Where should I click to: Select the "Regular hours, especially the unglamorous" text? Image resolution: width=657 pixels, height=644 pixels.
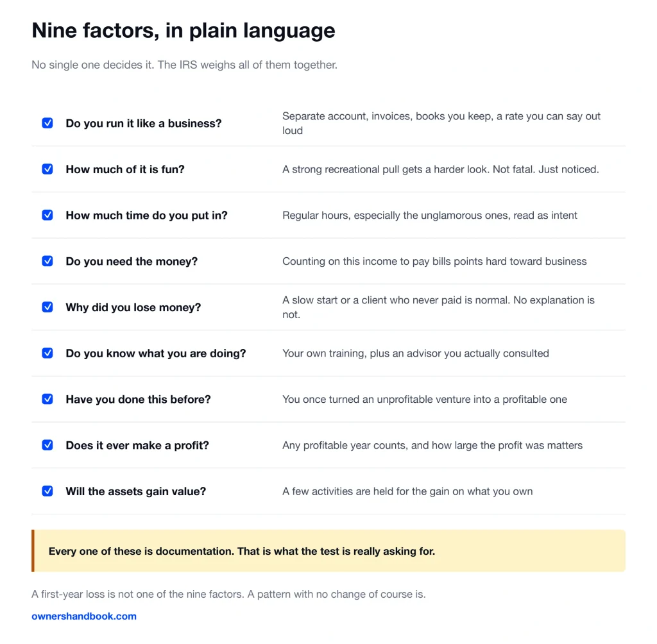pyautogui.click(x=430, y=216)
